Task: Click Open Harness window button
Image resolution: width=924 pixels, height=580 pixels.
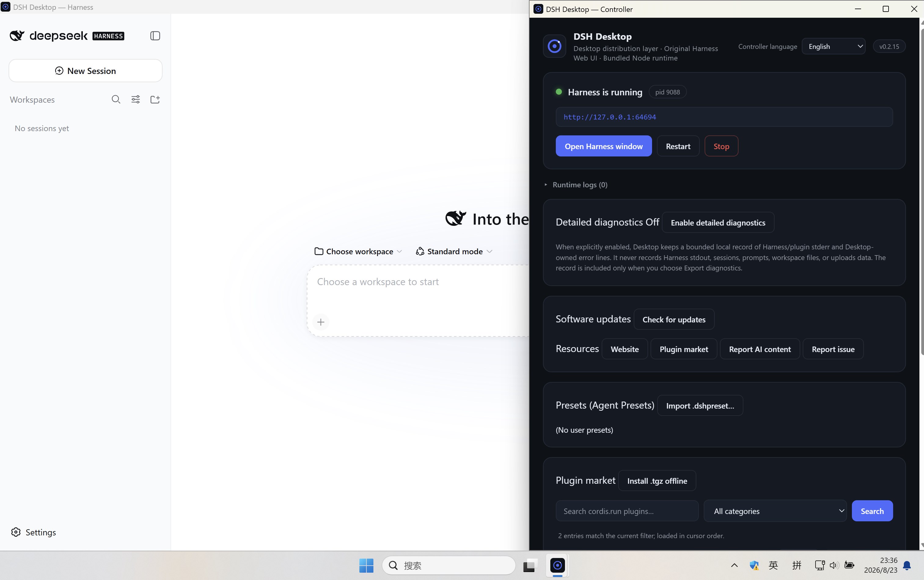Action: (603, 146)
